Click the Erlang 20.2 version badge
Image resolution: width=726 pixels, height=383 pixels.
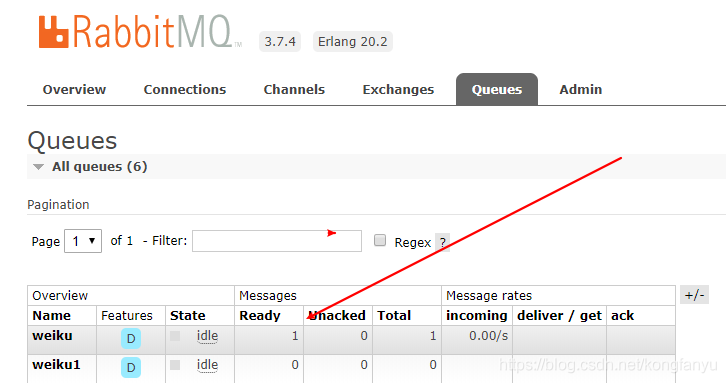(352, 42)
